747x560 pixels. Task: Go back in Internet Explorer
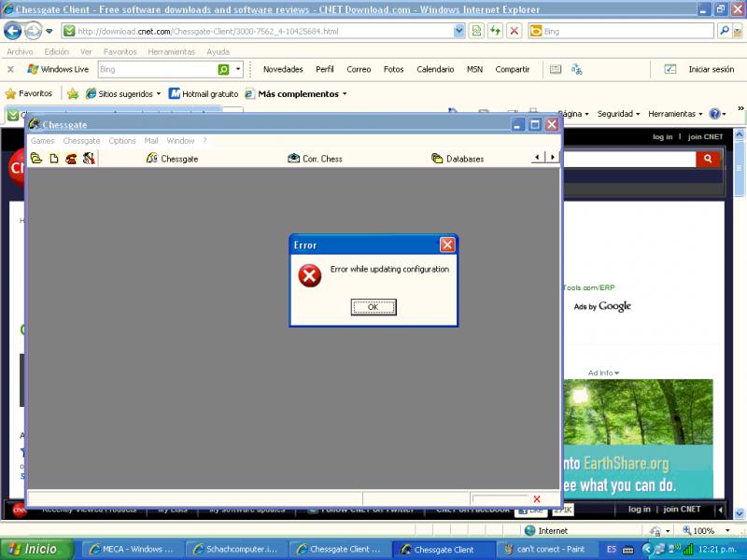(12, 32)
